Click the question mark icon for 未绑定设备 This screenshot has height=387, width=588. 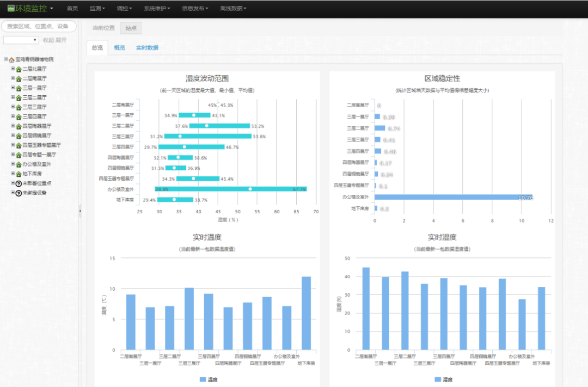(x=19, y=193)
